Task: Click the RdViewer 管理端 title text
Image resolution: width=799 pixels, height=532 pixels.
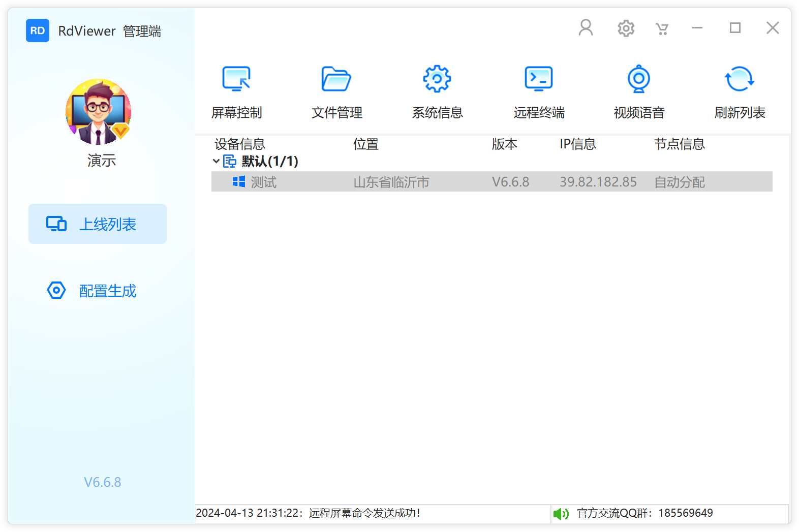Action: [110, 31]
